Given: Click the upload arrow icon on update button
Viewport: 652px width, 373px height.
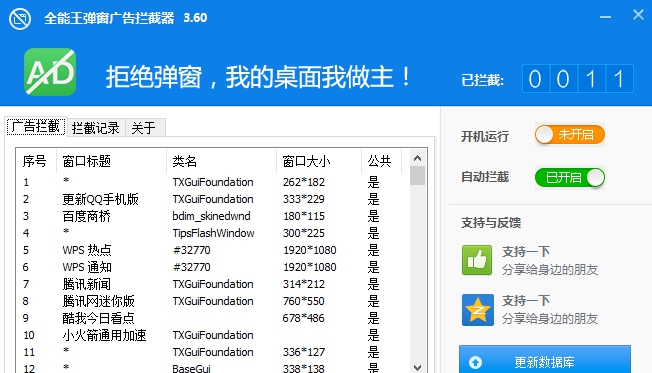Looking at the screenshot, I should (475, 363).
